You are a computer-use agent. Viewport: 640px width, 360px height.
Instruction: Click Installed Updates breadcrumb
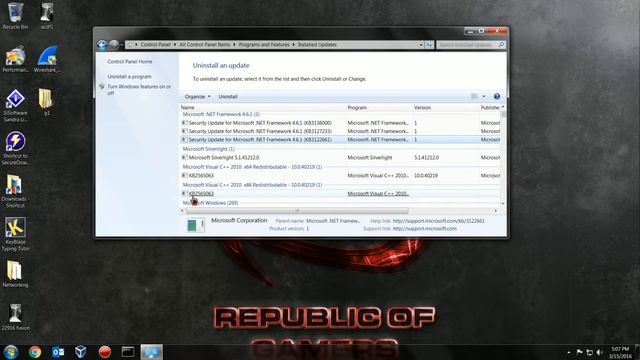(x=317, y=44)
